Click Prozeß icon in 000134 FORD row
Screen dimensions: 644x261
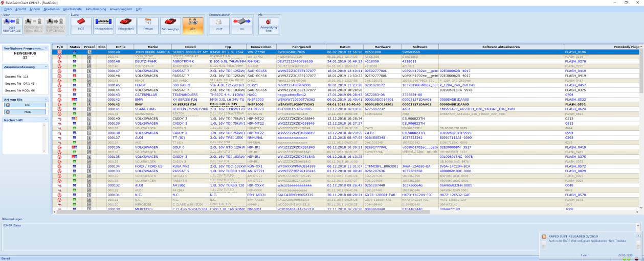(89, 166)
